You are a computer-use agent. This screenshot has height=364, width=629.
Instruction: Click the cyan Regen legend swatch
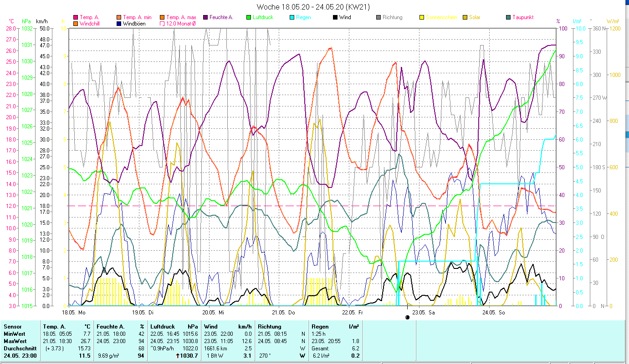pyautogui.click(x=291, y=17)
